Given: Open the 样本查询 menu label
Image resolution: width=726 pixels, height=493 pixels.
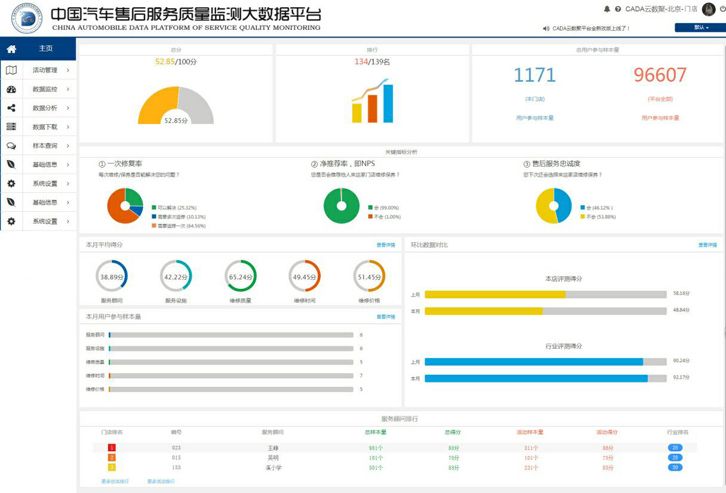Looking at the screenshot, I should 45,145.
